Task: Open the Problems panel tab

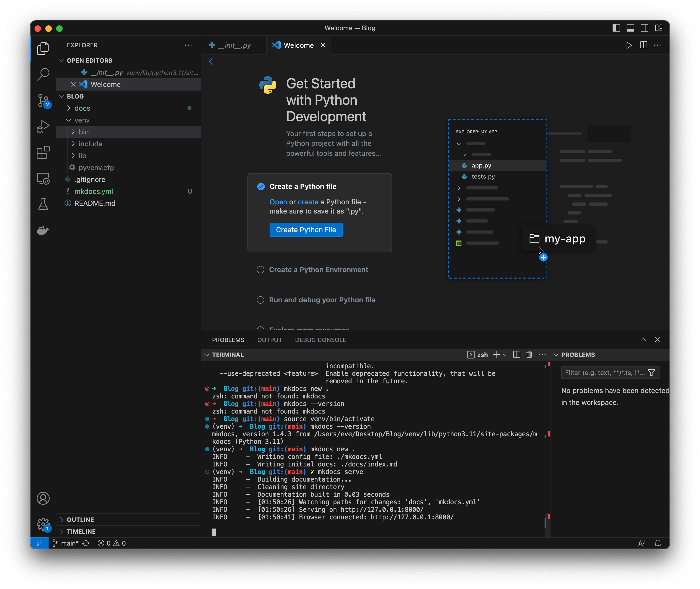Action: [x=228, y=340]
